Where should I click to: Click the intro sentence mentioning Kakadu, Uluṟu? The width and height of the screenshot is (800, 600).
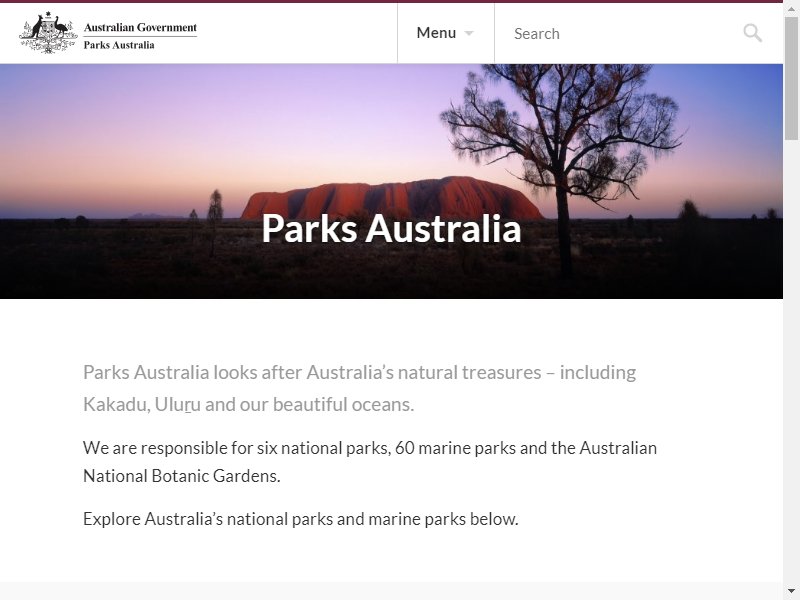(x=359, y=388)
